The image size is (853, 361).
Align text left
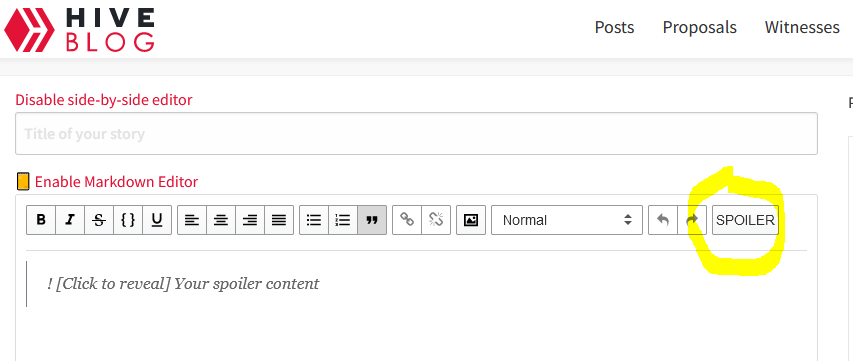click(x=192, y=220)
